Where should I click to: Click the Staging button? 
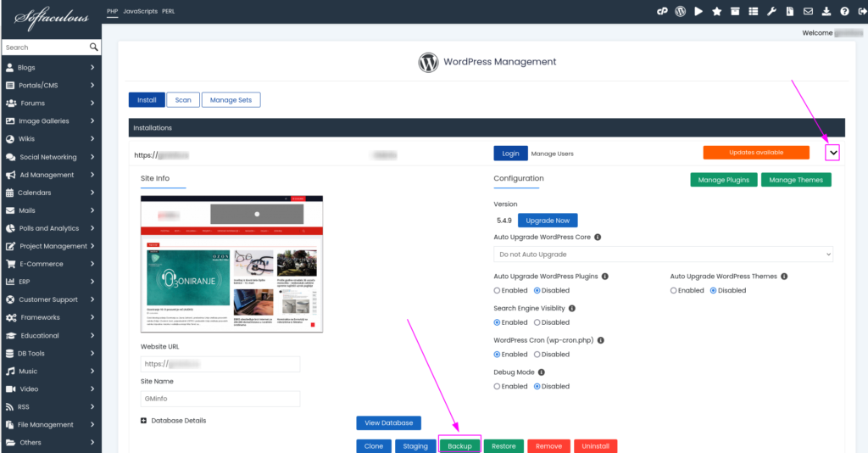coord(415,446)
